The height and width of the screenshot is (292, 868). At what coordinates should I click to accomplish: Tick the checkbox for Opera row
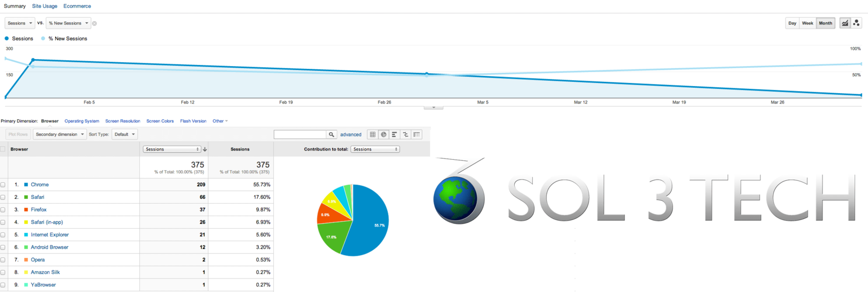coord(3,259)
